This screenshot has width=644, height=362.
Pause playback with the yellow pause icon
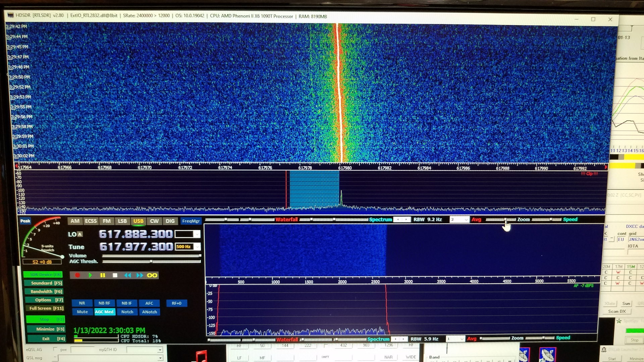(x=103, y=275)
